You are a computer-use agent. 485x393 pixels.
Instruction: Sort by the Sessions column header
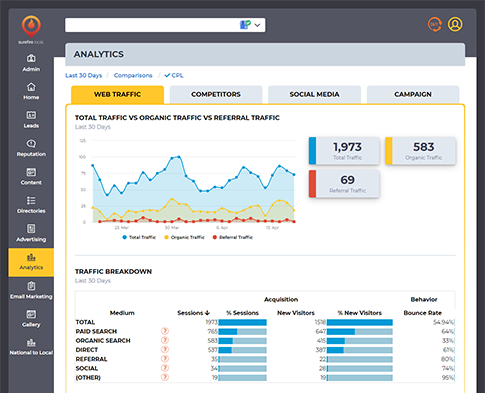(x=193, y=313)
